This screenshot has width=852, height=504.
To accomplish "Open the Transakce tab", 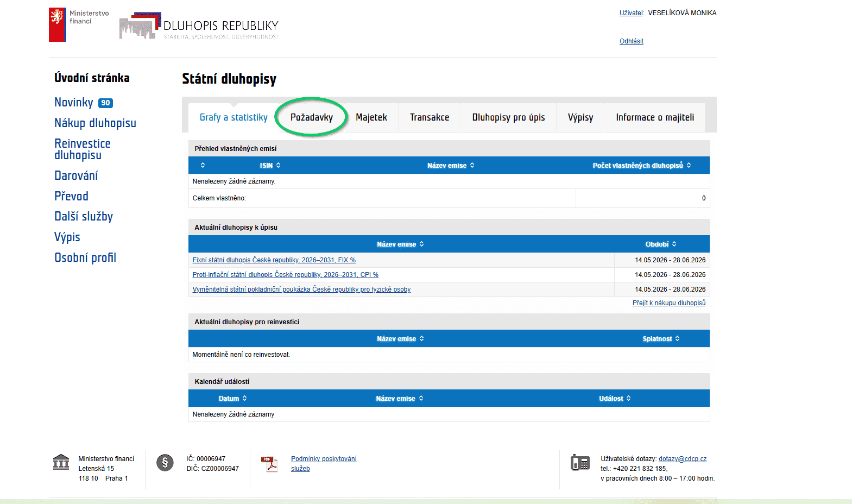I will (x=430, y=117).
